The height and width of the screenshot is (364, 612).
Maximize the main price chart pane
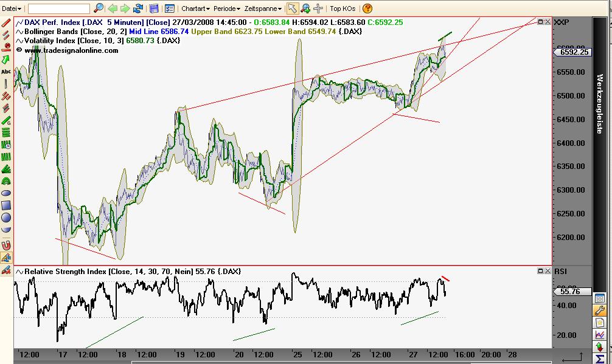[x=541, y=22]
